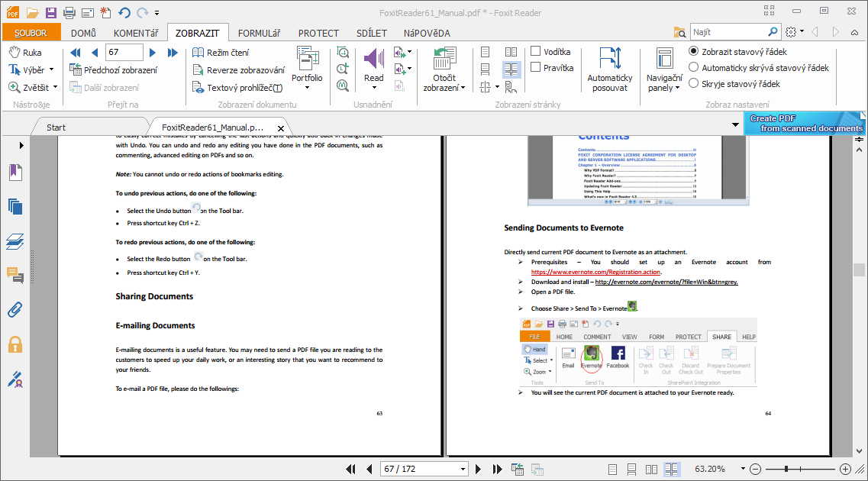This screenshot has height=481, width=868.
Task: Open the Attachments paperclip panel
Action: (15, 309)
